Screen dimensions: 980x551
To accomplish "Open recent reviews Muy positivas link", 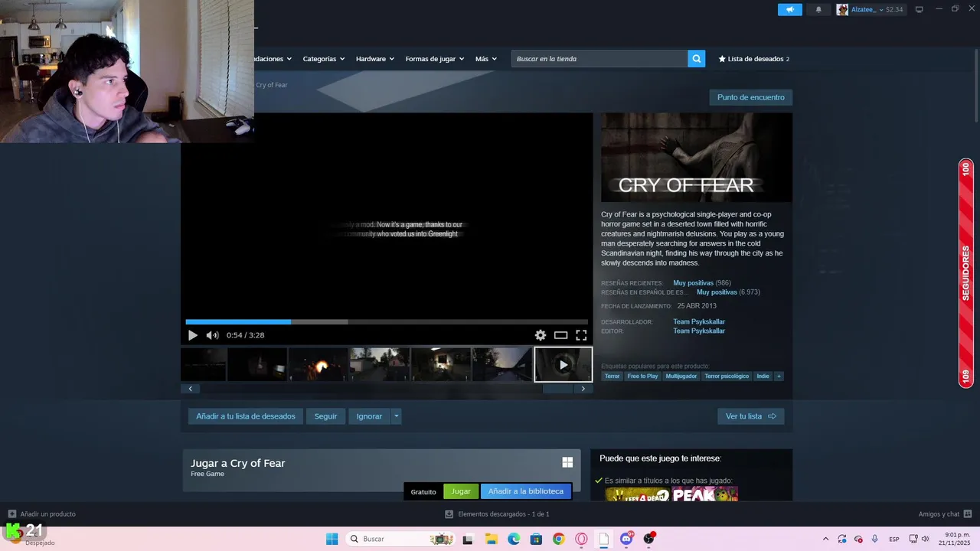I will 693,283.
